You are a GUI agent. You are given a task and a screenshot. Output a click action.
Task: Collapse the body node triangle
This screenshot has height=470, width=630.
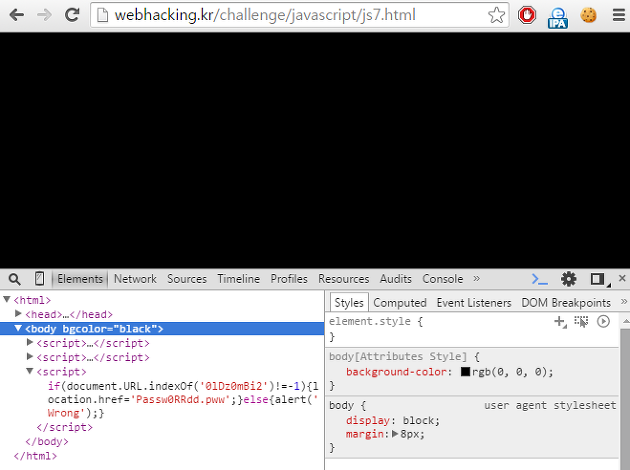(18, 328)
